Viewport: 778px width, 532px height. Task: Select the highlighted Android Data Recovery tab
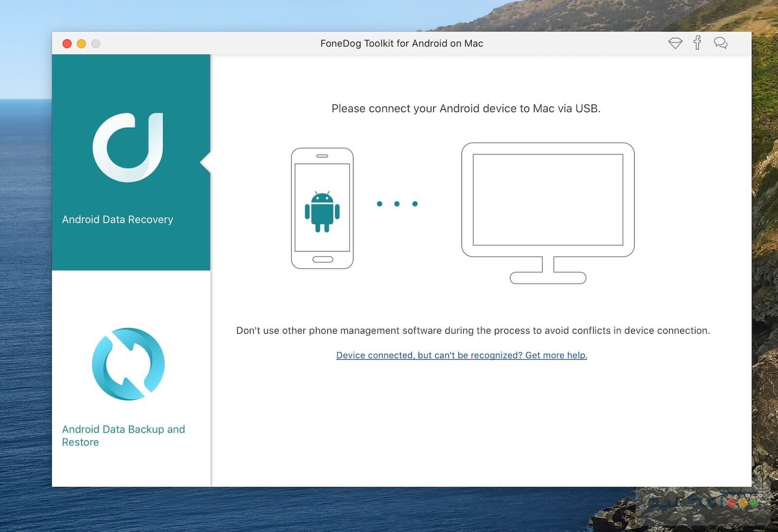[x=117, y=219]
